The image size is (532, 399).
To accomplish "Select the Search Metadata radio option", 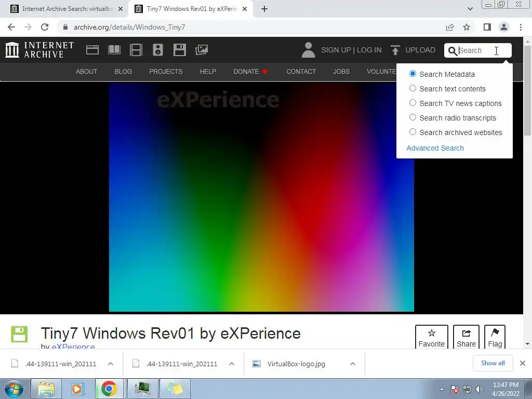I will [413, 74].
